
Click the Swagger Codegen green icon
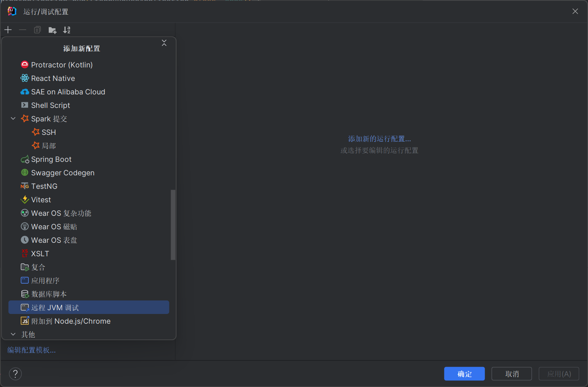(25, 172)
